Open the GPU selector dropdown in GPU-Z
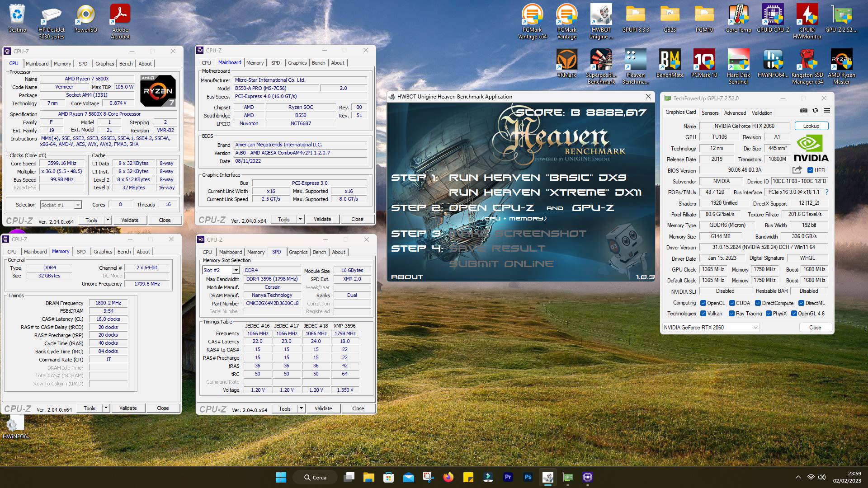The image size is (868, 488). coord(711,328)
